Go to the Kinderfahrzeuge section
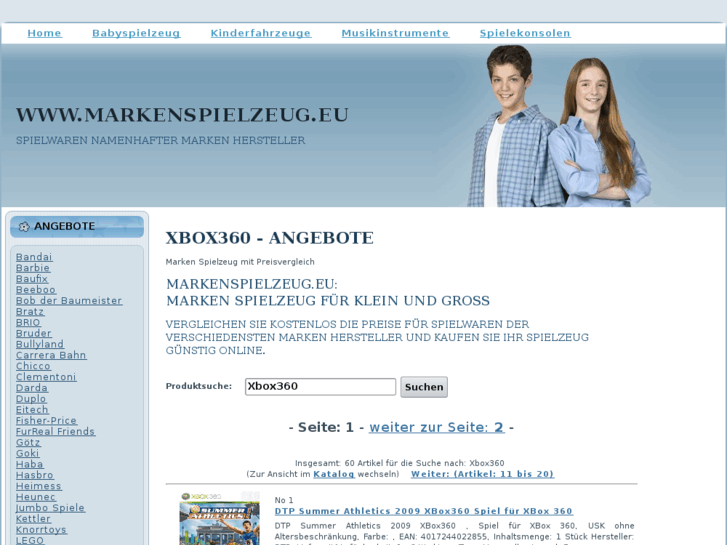Viewport: 727px width, 545px height. pyautogui.click(x=261, y=33)
